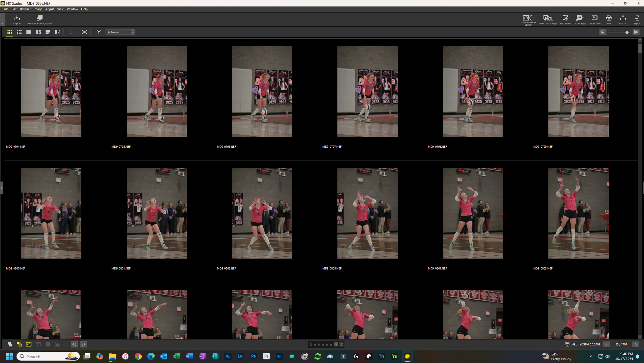Select thumbnail MD9_0805.NEF

point(578,213)
